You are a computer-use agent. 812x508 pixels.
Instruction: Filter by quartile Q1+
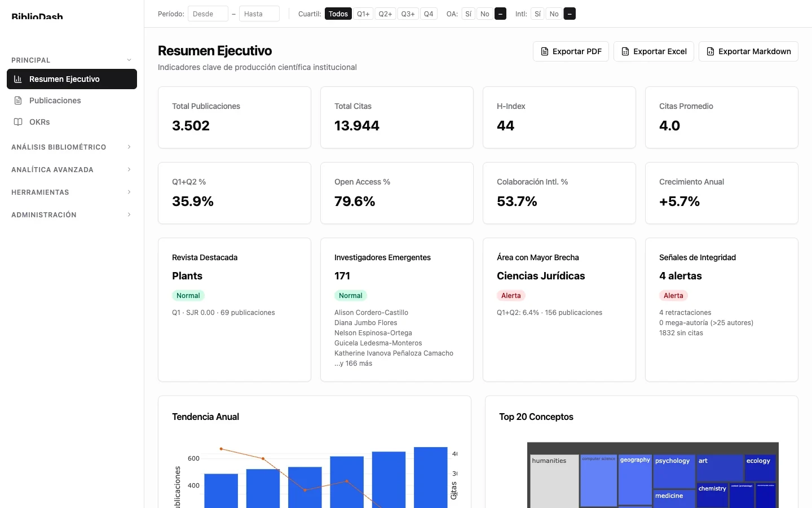[364, 14]
